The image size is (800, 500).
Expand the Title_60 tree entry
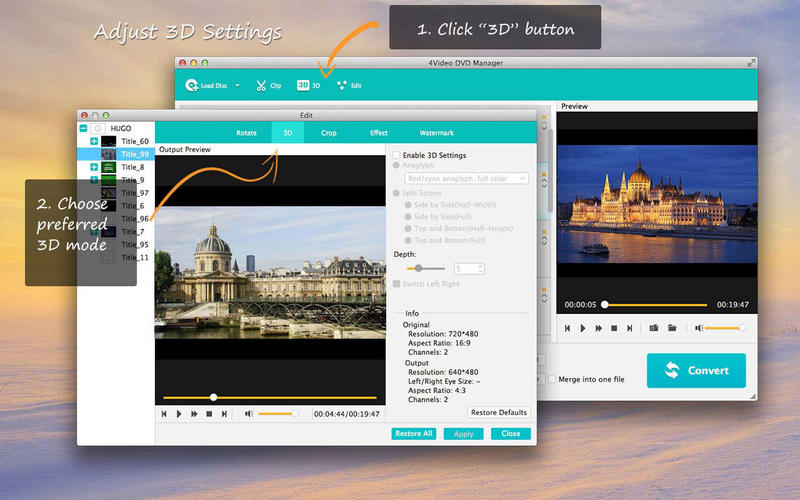coord(94,141)
